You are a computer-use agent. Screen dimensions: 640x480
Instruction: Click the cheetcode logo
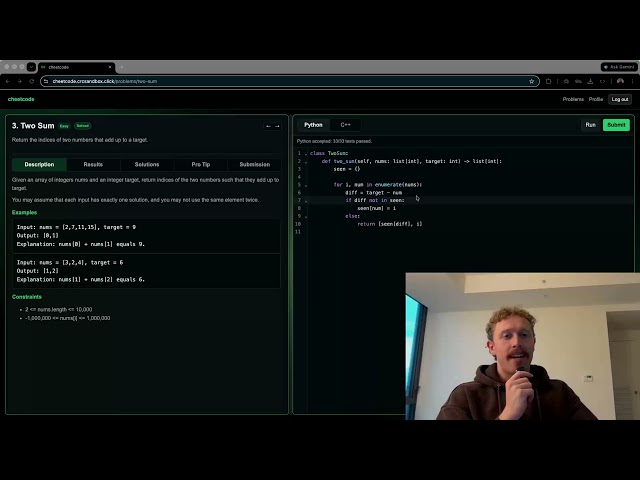[21, 99]
